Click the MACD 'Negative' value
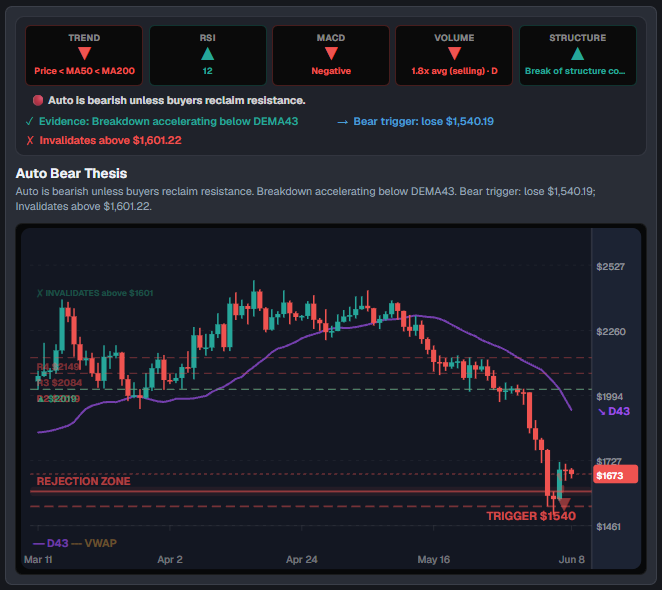662x590 pixels. coord(331,71)
